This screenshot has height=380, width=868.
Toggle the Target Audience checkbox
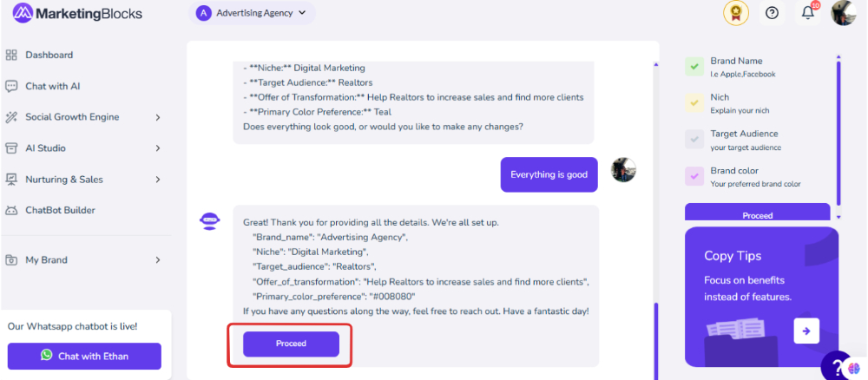[694, 140]
